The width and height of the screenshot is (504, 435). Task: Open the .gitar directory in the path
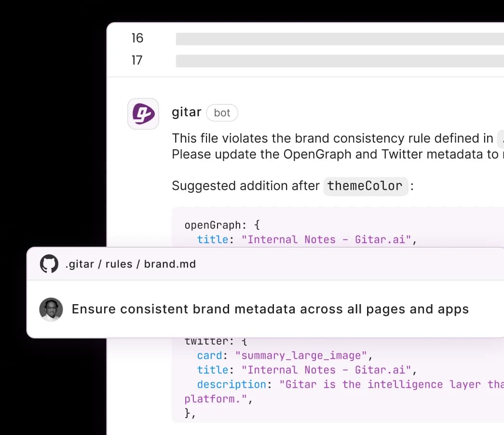81,264
